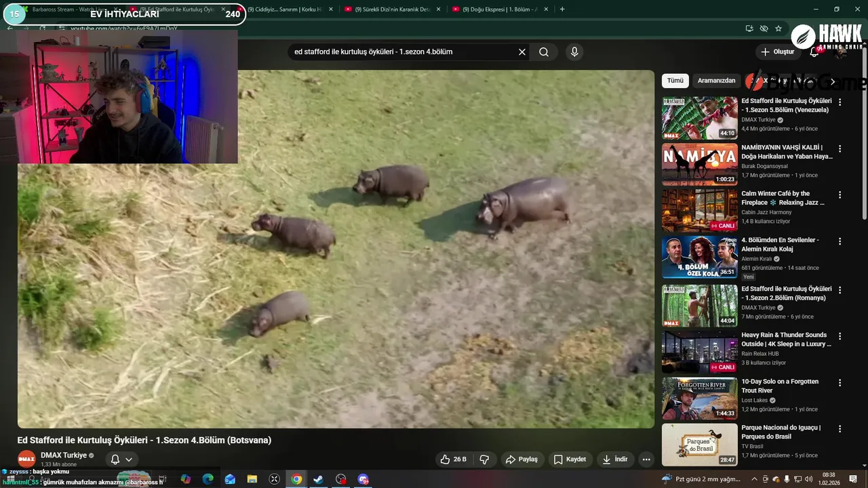Open '10-Day Solo on a Forgotten Trout River' title
The height and width of the screenshot is (488, 868).
point(780,386)
